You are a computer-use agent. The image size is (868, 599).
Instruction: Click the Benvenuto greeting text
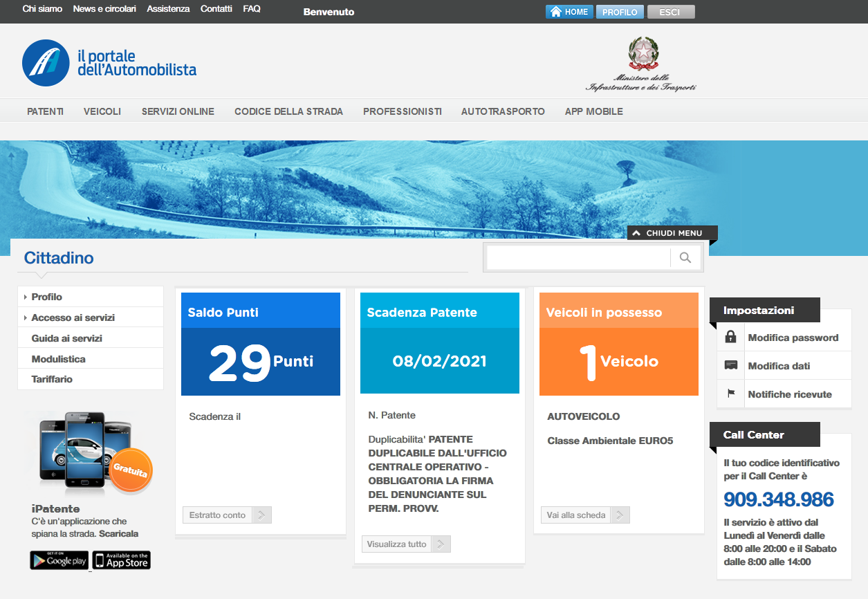(x=329, y=12)
